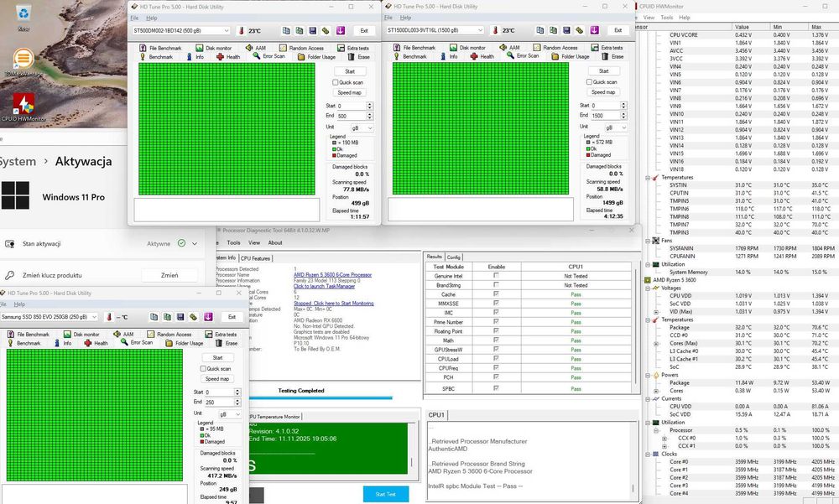Launch CPUID HWMonitor desktop shortcut
This screenshot has height=504, width=839.
23,107
